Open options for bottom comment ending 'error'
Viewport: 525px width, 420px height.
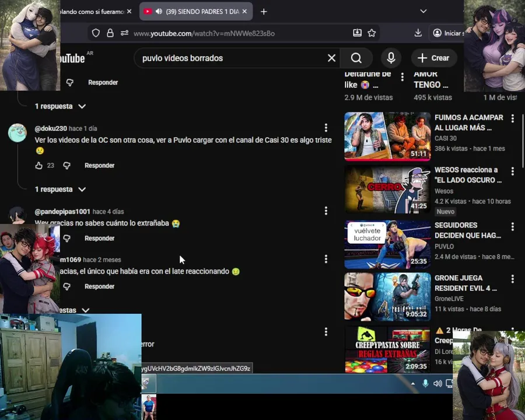pyautogui.click(x=325, y=332)
